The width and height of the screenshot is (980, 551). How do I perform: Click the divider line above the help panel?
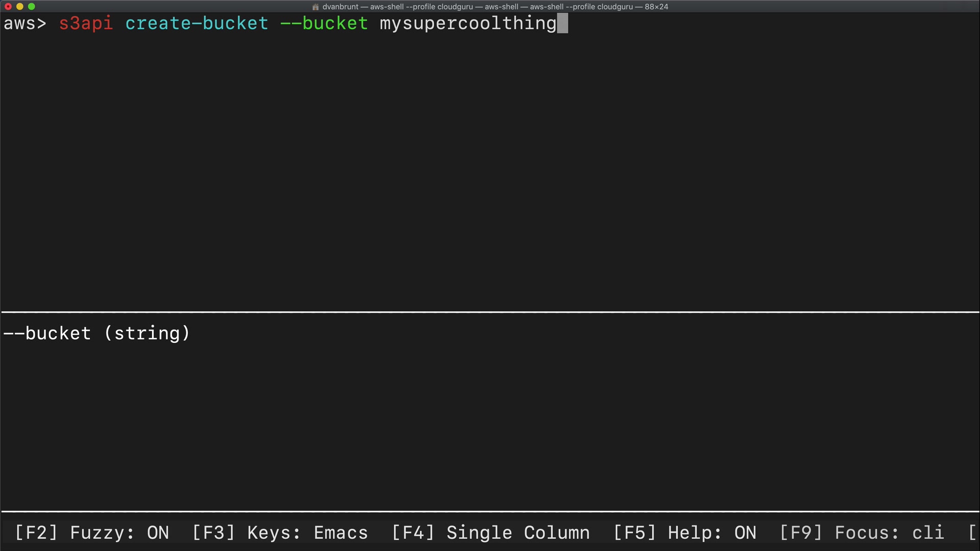(x=490, y=311)
